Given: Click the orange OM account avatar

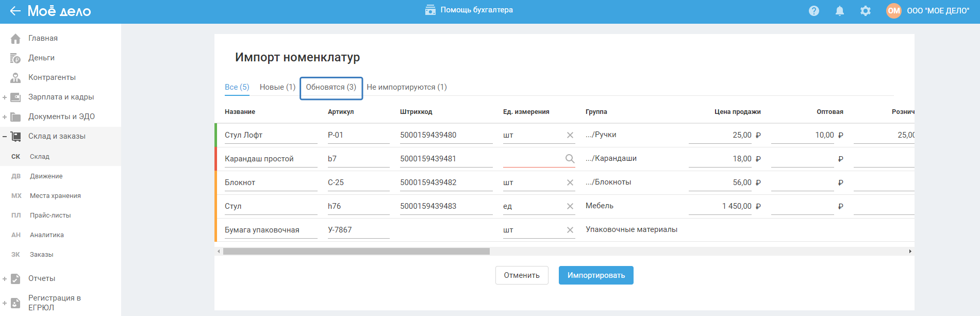Looking at the screenshot, I should point(893,11).
